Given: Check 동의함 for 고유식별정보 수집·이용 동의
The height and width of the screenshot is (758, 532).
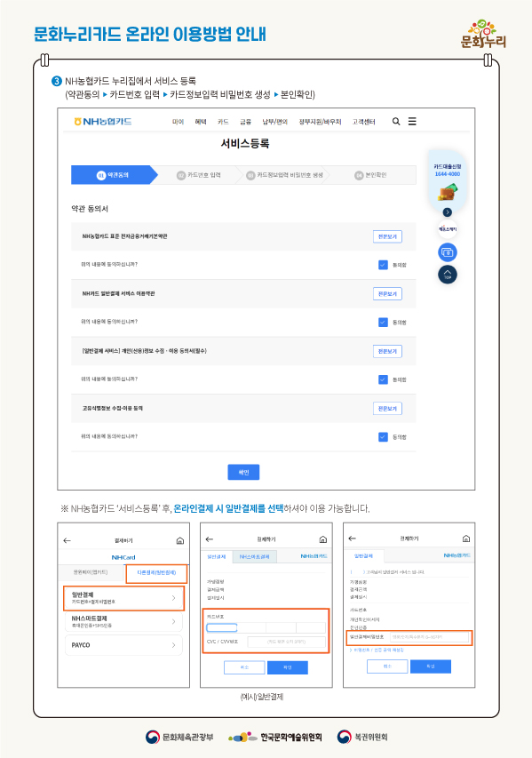Looking at the screenshot, I should [383, 437].
